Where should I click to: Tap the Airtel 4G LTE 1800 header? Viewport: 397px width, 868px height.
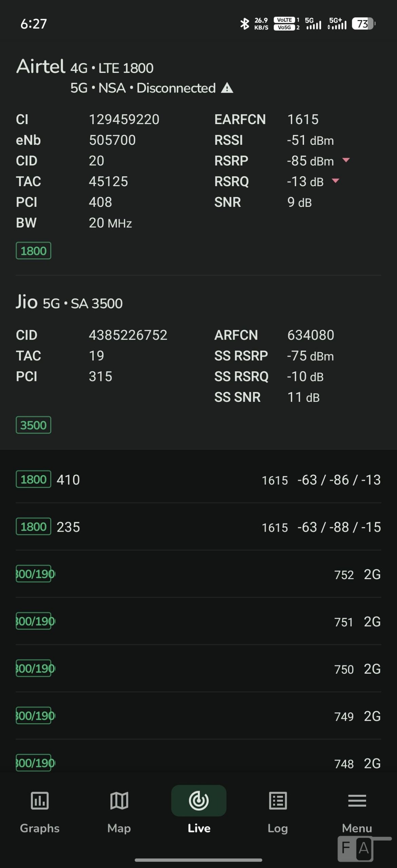pyautogui.click(x=85, y=67)
